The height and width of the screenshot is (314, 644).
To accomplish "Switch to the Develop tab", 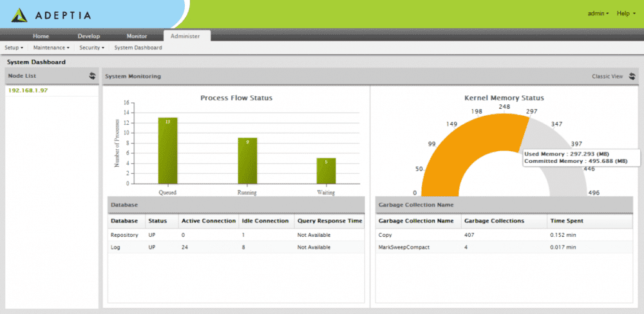I will point(89,36).
